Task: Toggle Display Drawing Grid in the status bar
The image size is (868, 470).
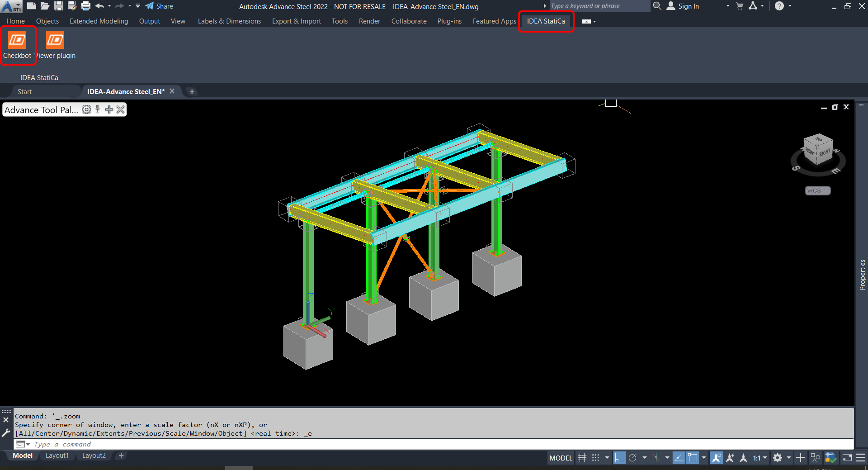Action: 582,458
